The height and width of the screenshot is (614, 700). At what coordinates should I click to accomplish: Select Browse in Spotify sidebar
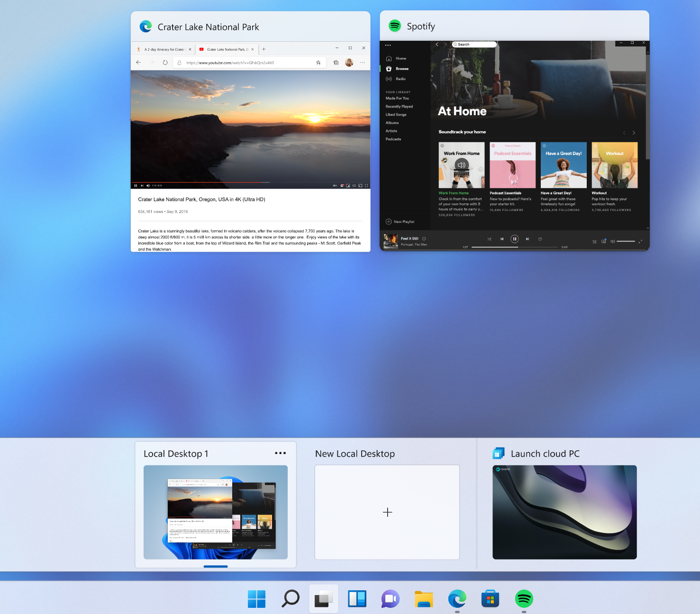(397, 69)
